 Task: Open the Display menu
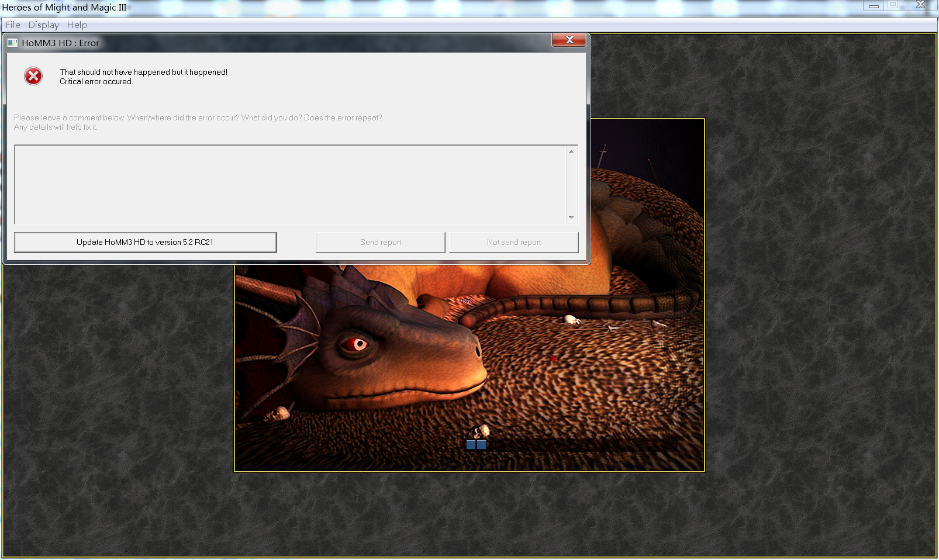pyautogui.click(x=44, y=25)
